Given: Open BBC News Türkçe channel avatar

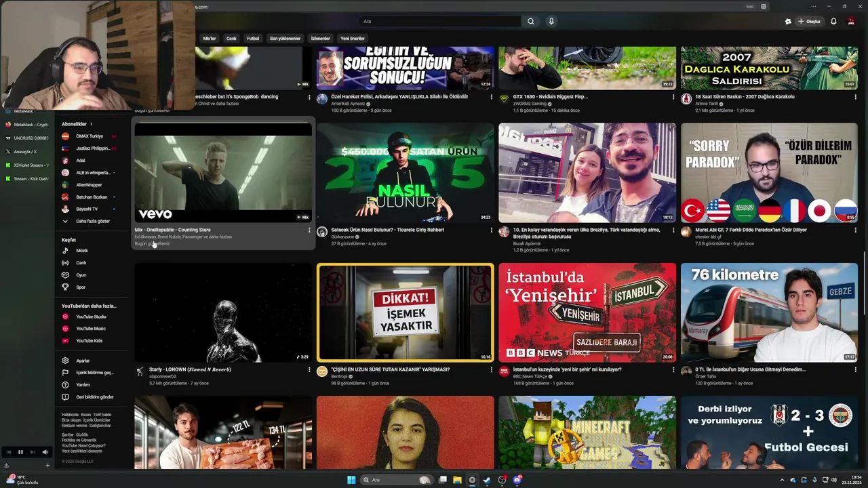Looking at the screenshot, I should pyautogui.click(x=504, y=371).
